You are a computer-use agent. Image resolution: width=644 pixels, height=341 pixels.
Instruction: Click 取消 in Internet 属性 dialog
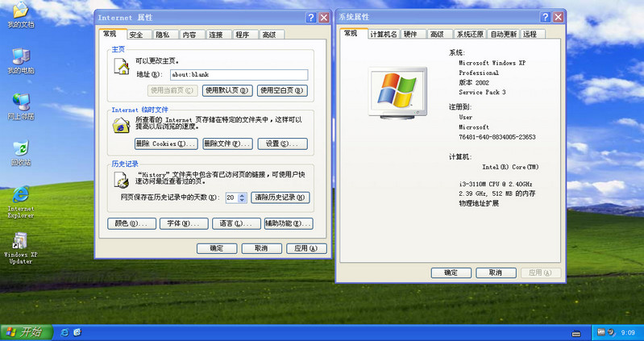pos(262,248)
